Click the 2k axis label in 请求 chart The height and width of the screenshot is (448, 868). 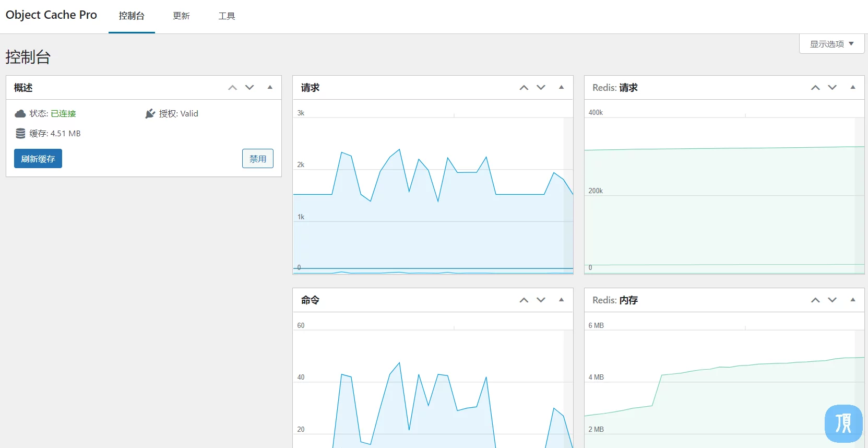click(x=301, y=164)
